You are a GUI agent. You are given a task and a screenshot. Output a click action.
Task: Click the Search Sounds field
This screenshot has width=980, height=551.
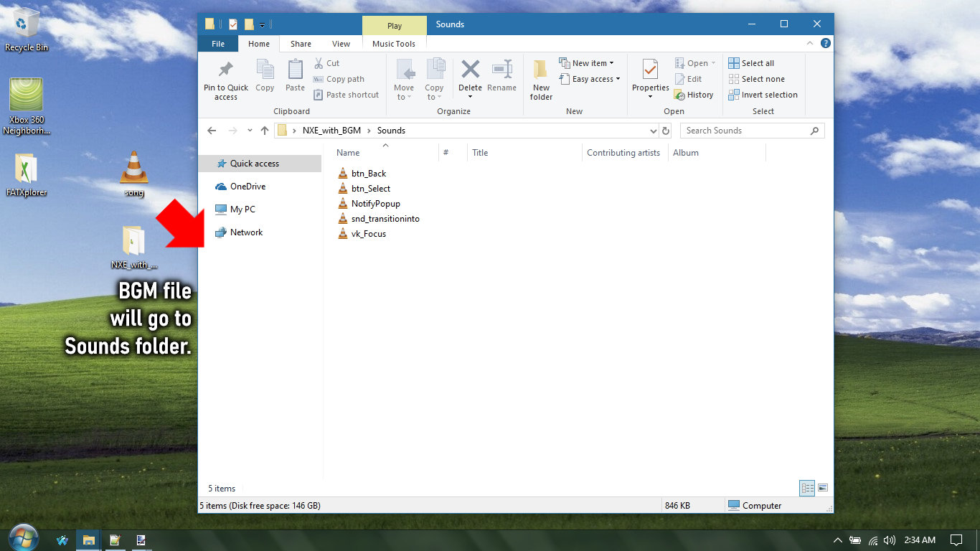(x=750, y=131)
